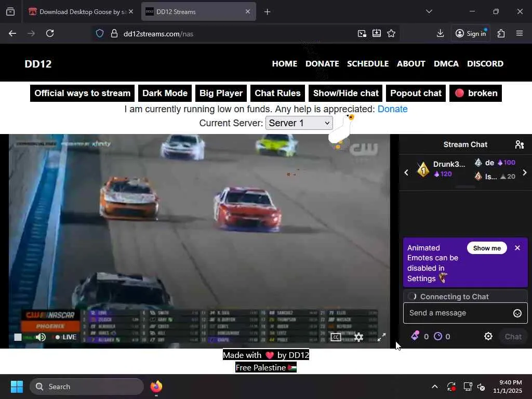
Task: View site security padlock info
Action: point(114,33)
